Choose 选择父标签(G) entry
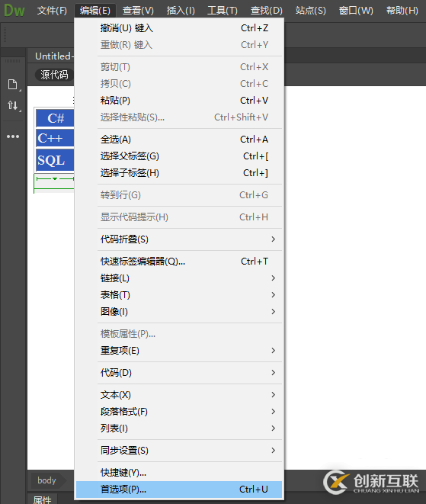The width and height of the screenshot is (426, 504). tap(179, 156)
